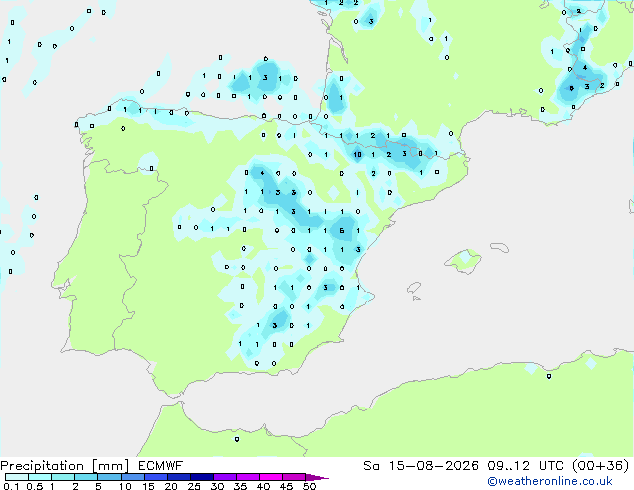Image resolution: width=634 pixels, height=490 pixels.
Task: Click the 09..12 UTC time label
Action: click(x=527, y=466)
